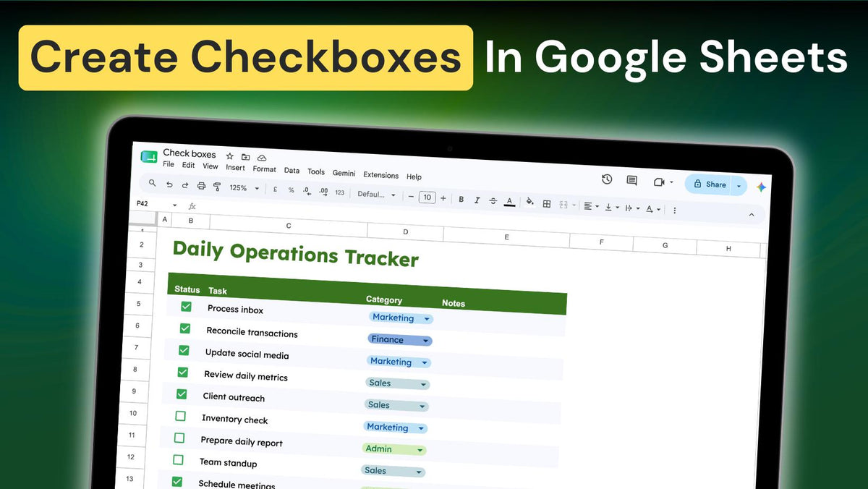Image resolution: width=868 pixels, height=489 pixels.
Task: Toggle strikethrough formatting
Action: (493, 200)
